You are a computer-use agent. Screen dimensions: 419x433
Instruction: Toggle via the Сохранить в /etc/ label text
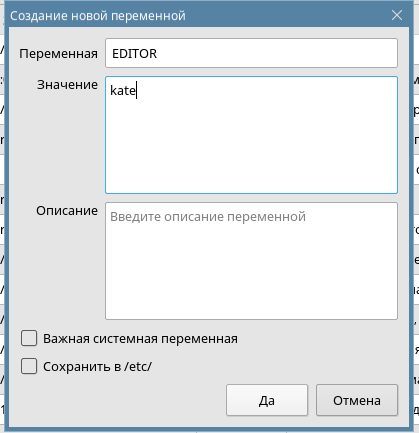97,367
